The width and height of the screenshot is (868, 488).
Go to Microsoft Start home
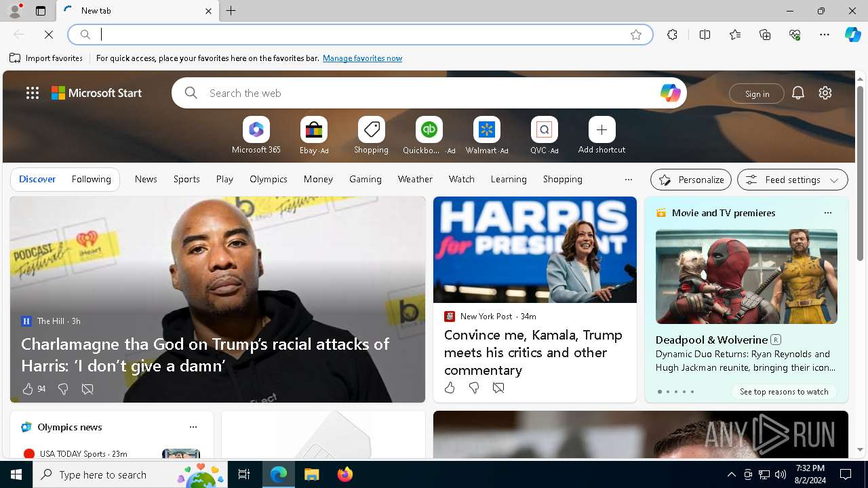tap(97, 93)
